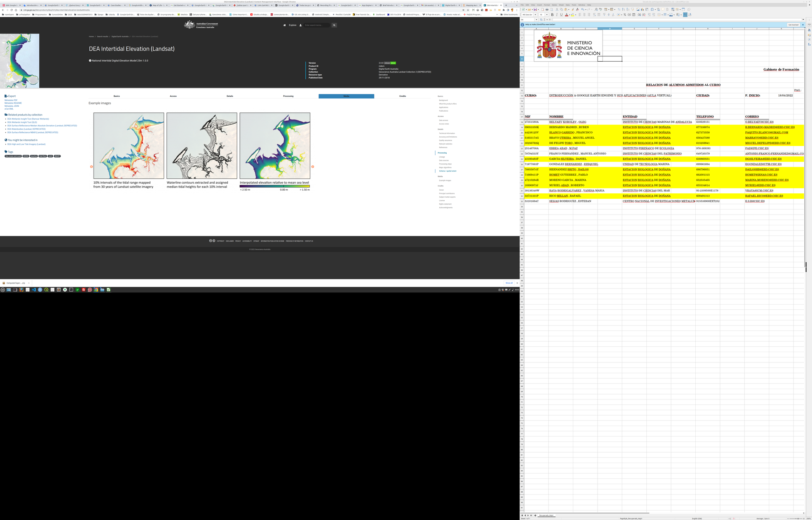Screen dimensions: 812x520
Task: Click the Insert Chart icon
Action: 642,9
